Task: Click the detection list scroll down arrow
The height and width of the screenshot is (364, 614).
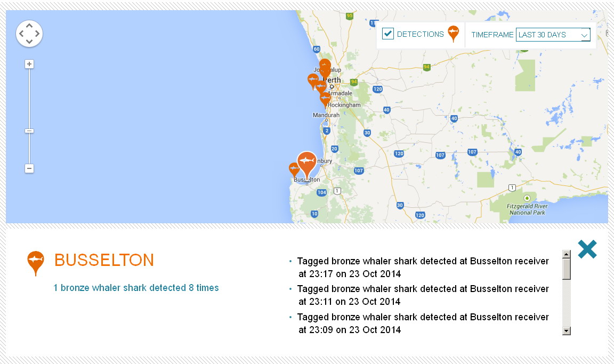Action: pyautogui.click(x=566, y=331)
